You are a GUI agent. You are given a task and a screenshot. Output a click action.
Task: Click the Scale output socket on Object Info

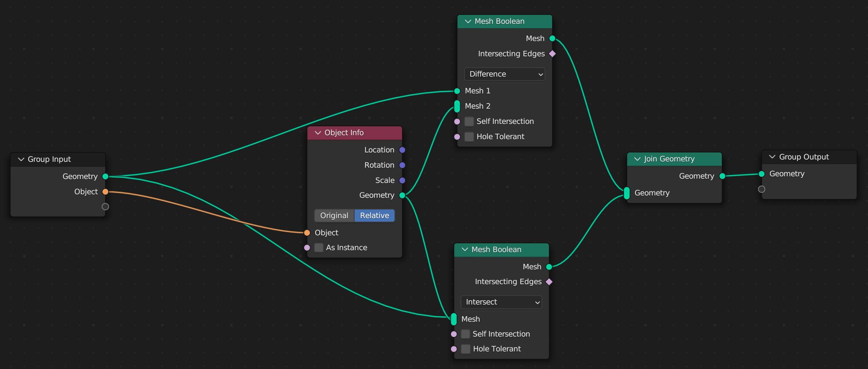[402, 180]
